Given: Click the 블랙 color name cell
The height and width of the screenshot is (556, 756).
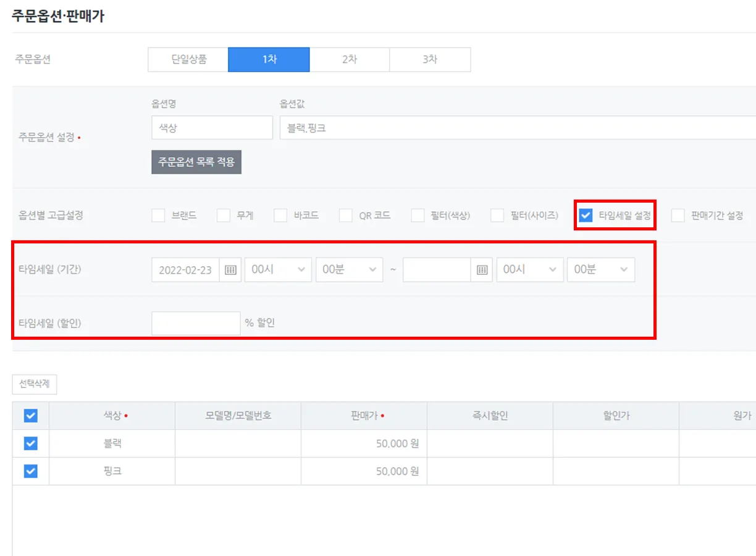Looking at the screenshot, I should tap(112, 444).
